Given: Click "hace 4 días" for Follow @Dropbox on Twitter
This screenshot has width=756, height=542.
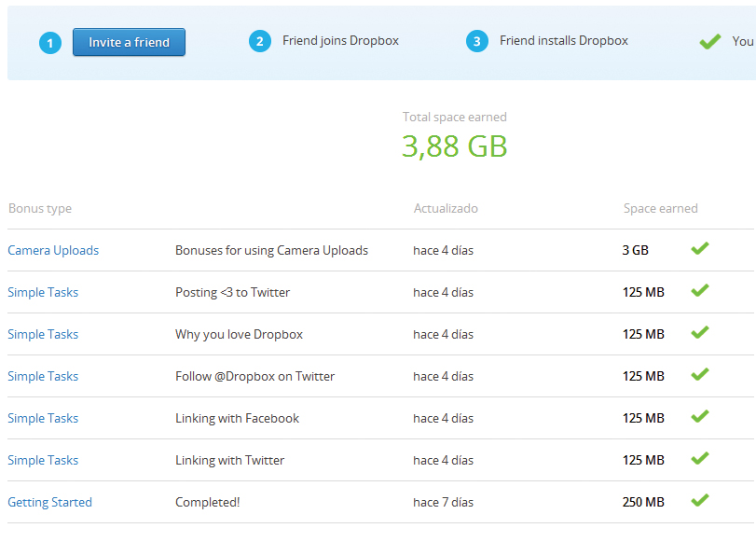Looking at the screenshot, I should click(443, 377).
